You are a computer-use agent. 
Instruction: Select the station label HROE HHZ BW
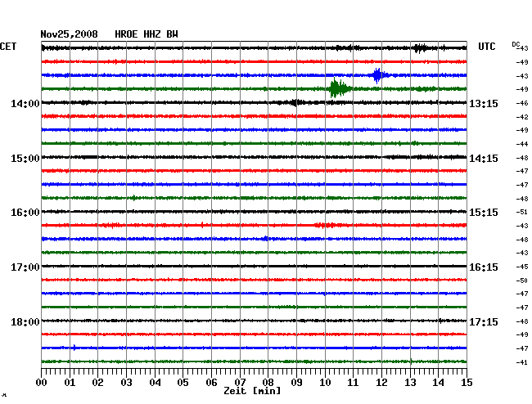147,34
